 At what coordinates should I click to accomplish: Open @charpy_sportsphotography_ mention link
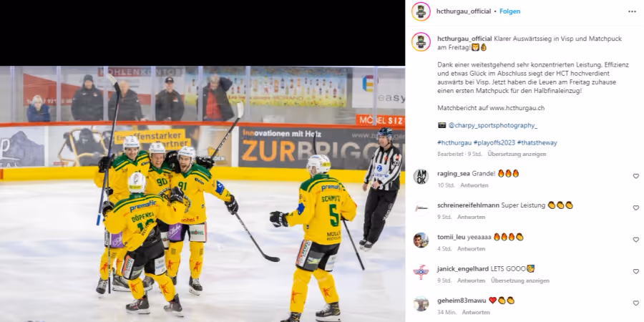(492, 125)
